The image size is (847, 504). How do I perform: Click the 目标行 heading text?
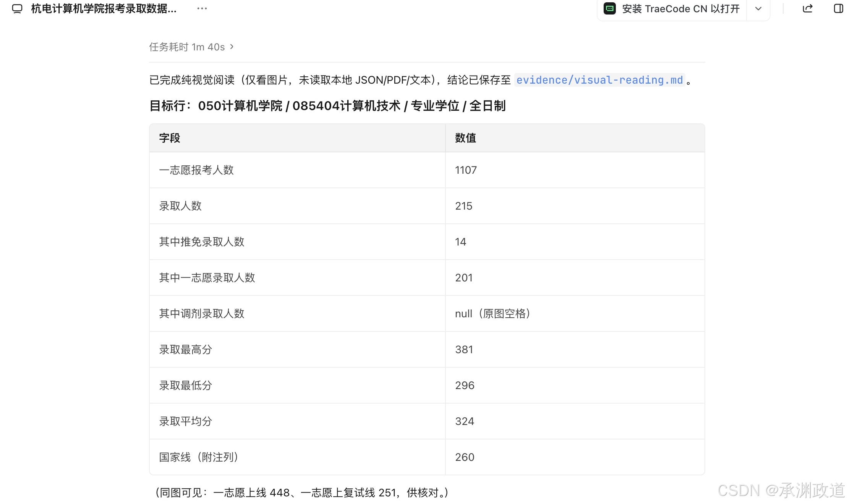[x=327, y=106]
